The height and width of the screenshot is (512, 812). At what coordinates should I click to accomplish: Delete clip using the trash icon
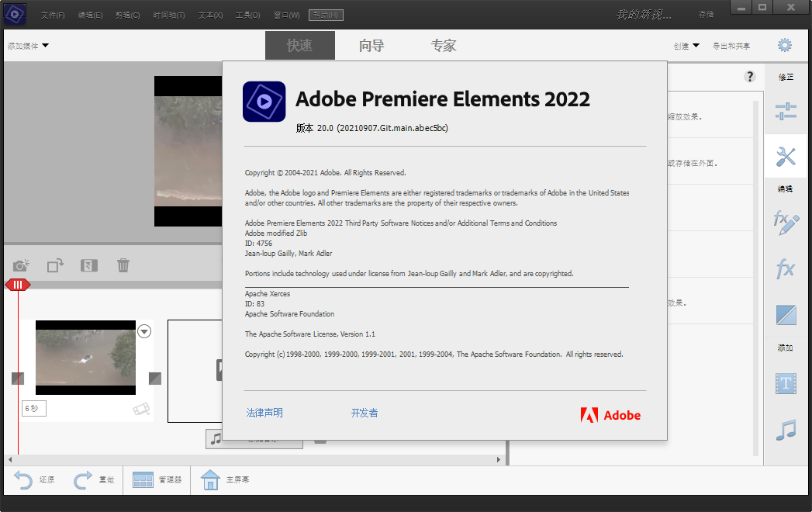tap(123, 265)
